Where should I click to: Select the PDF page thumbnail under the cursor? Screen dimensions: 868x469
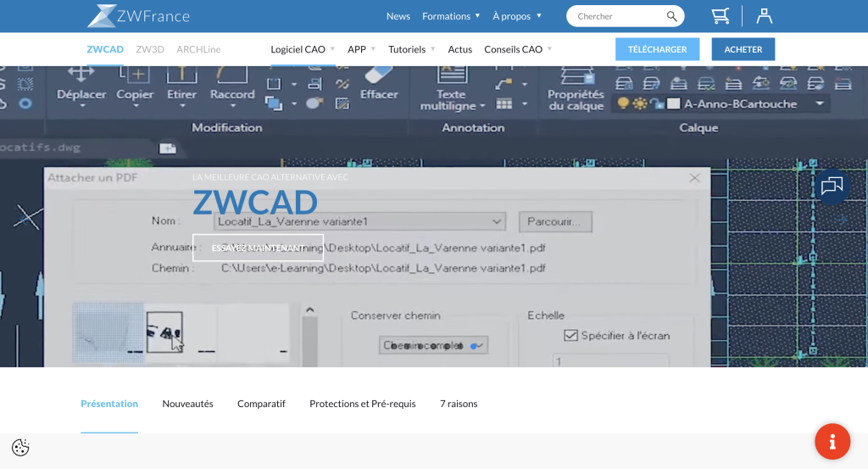pos(164,332)
